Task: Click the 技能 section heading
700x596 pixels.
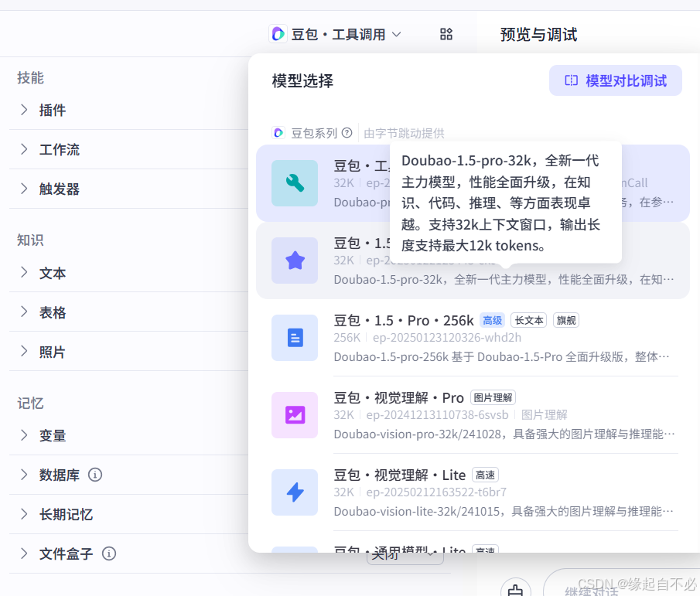Action: point(30,77)
